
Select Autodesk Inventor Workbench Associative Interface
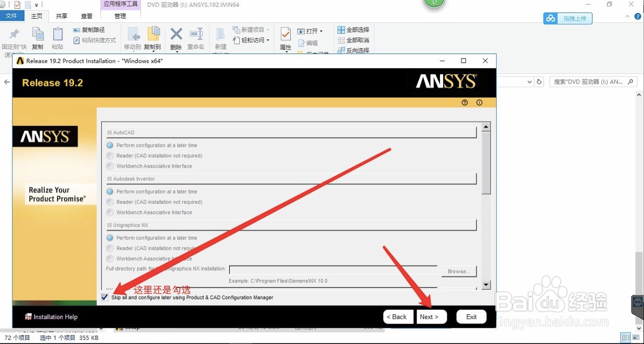110,213
